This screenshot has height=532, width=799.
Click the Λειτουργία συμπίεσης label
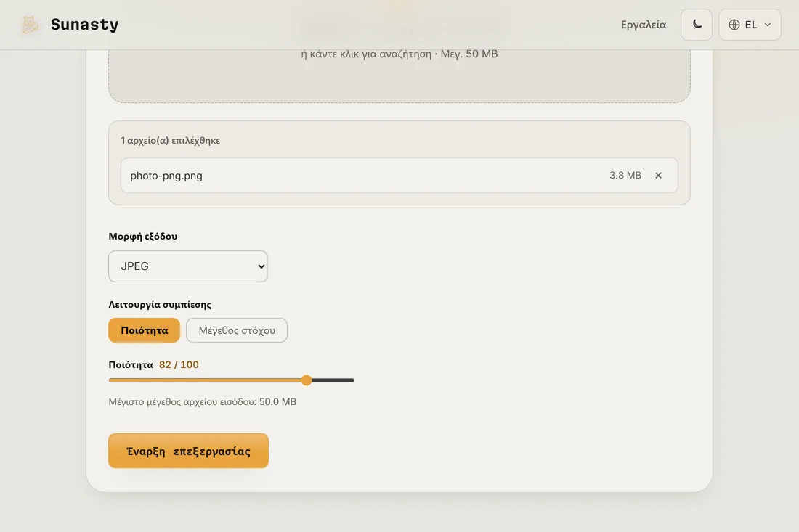160,304
